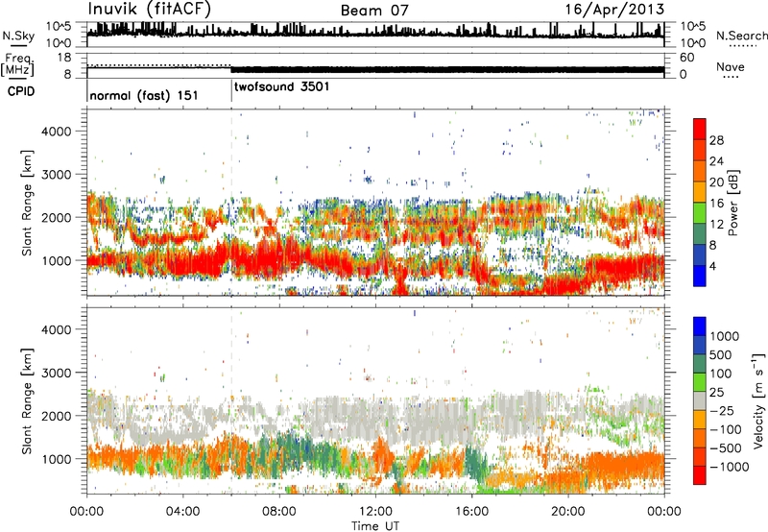Click the '4000' range tick of power panel

click(57, 132)
